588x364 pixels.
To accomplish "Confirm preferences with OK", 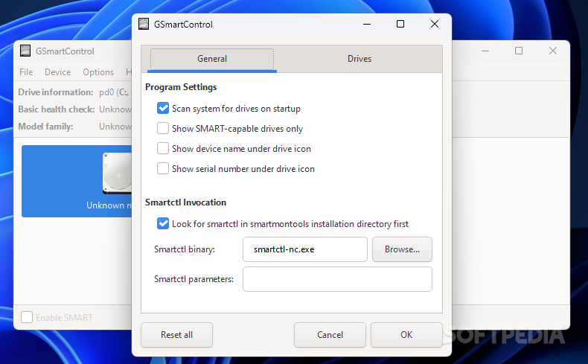I will coord(406,335).
